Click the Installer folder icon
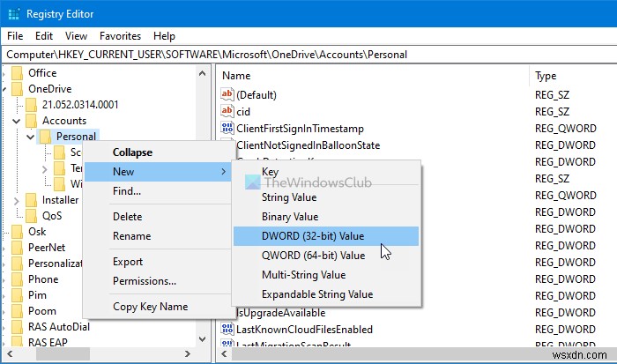Viewport: 617px width, 364px height. 32,200
